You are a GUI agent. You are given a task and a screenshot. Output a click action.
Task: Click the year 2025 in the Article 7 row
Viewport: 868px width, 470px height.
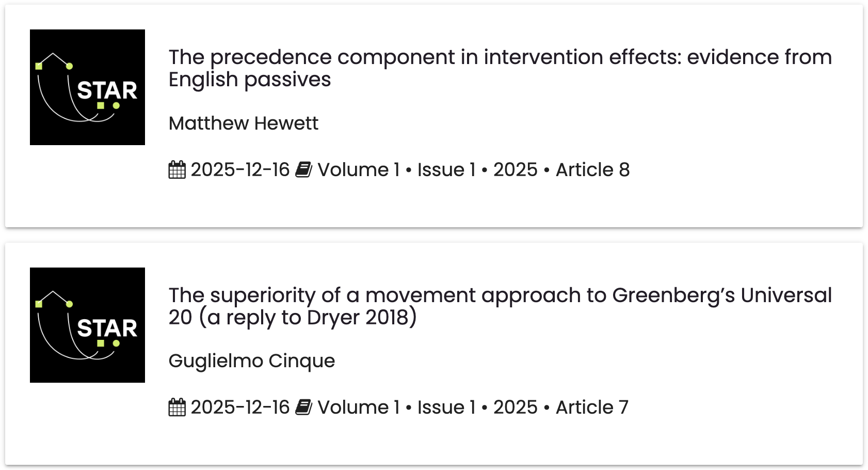pos(515,408)
